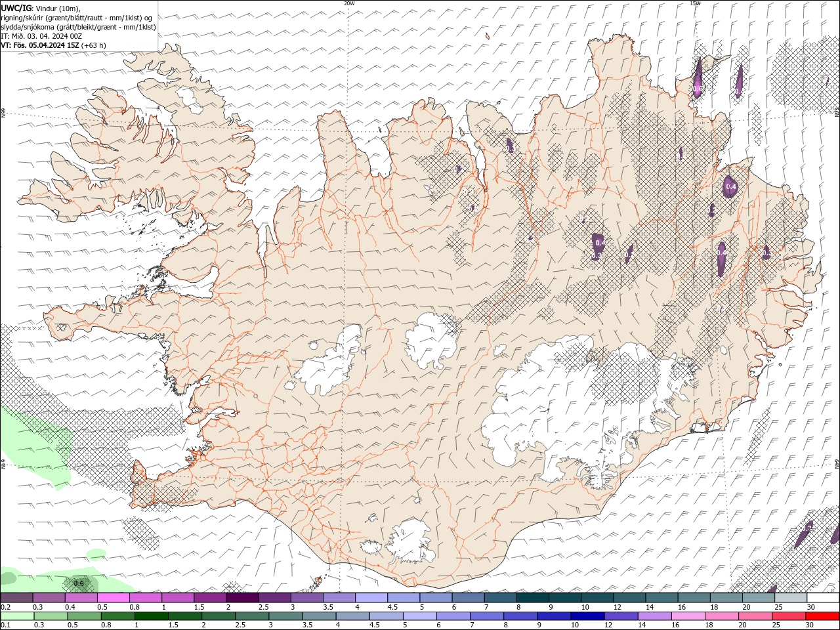The width and height of the screenshot is (840, 630).
Task: Select the lower scale swatch between 4 and 4.5
Action: [352, 616]
